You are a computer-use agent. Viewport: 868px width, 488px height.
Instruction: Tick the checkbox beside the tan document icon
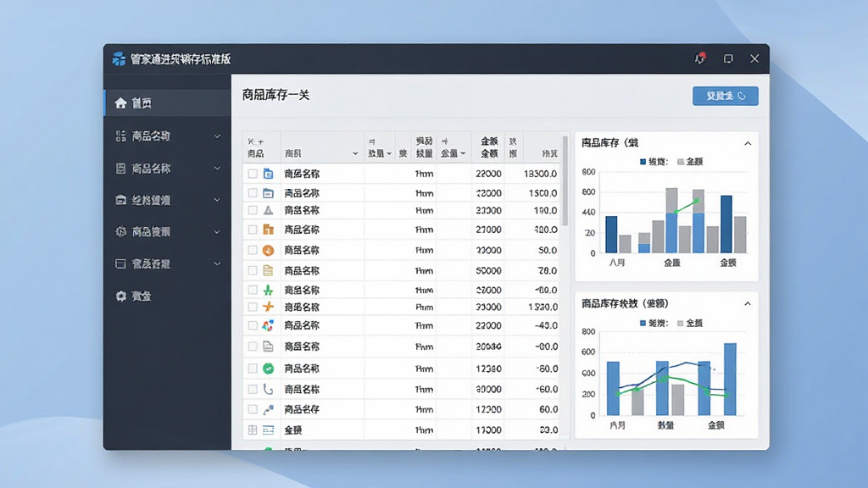253,270
